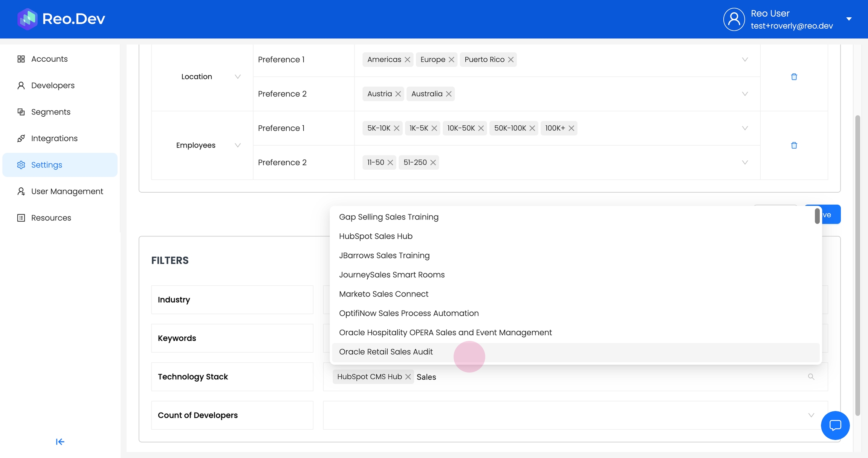
Task: Open the user account menu arrow
Action: pyautogui.click(x=849, y=19)
